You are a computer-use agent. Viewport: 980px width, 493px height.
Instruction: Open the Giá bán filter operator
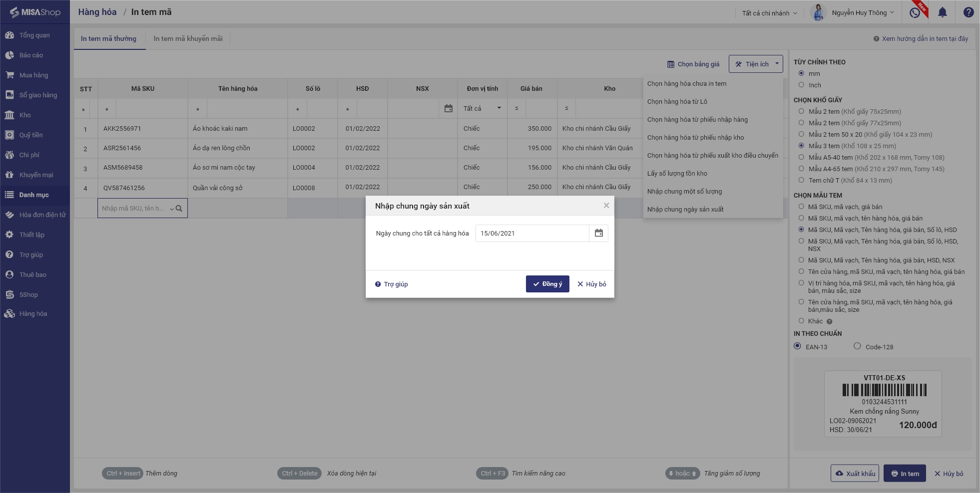tap(516, 108)
